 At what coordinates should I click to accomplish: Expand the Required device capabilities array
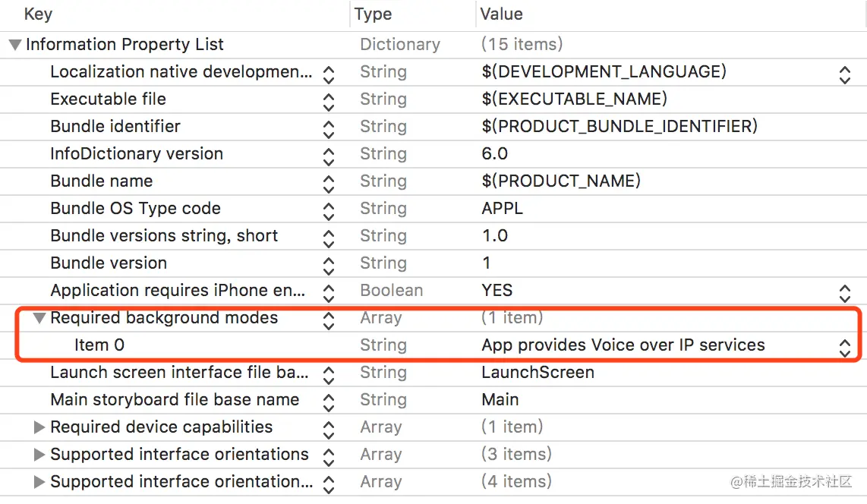click(39, 427)
